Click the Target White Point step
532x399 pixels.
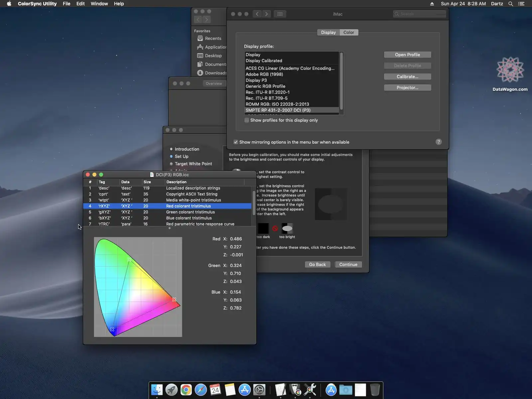click(x=193, y=164)
